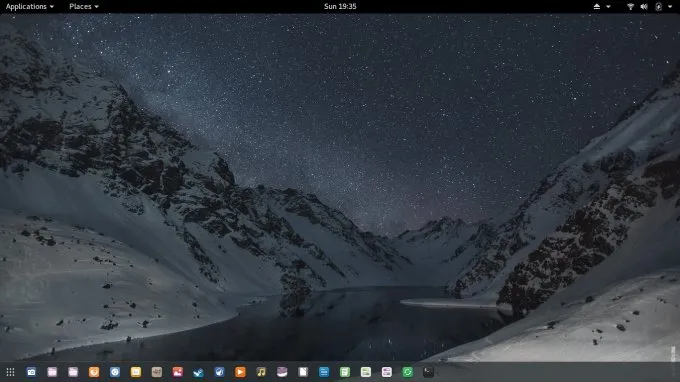Launch the green circular-arrows update app

click(x=407, y=372)
